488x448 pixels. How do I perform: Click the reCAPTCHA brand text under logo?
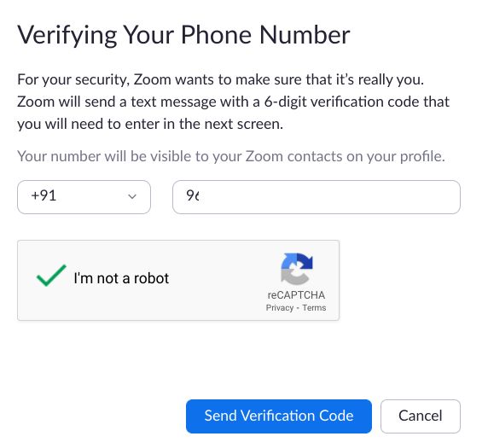tap(296, 295)
